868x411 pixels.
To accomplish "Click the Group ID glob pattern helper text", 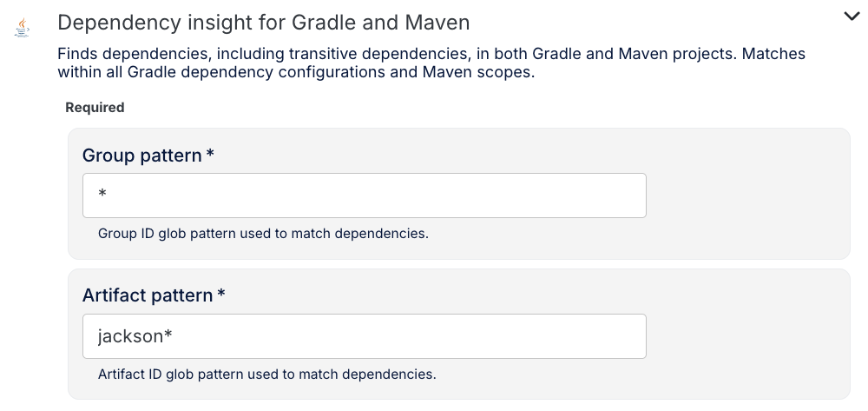I will point(263,234).
